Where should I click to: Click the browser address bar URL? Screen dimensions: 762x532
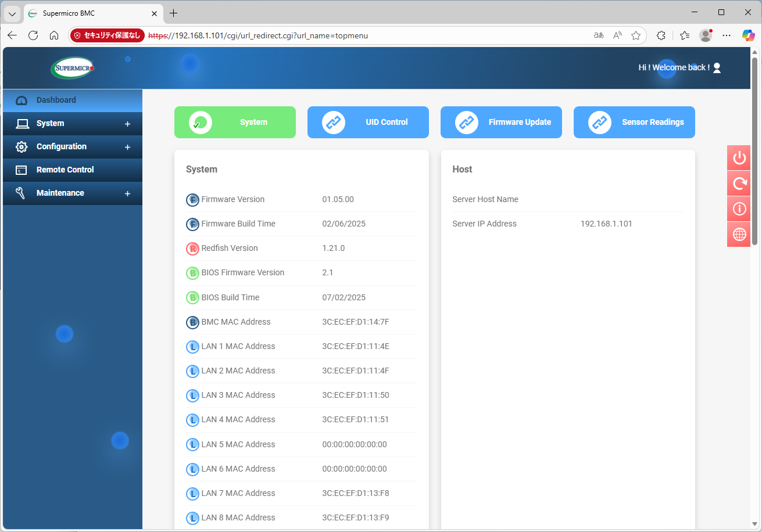pos(267,35)
